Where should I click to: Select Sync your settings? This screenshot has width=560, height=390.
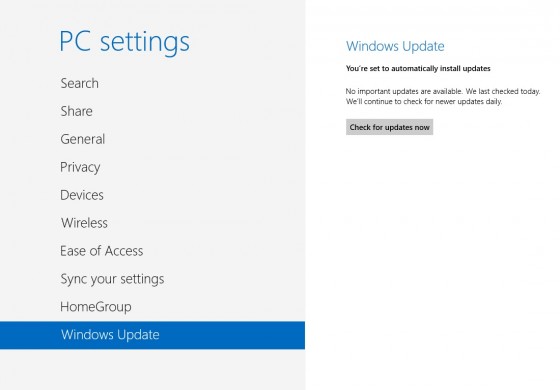(112, 279)
